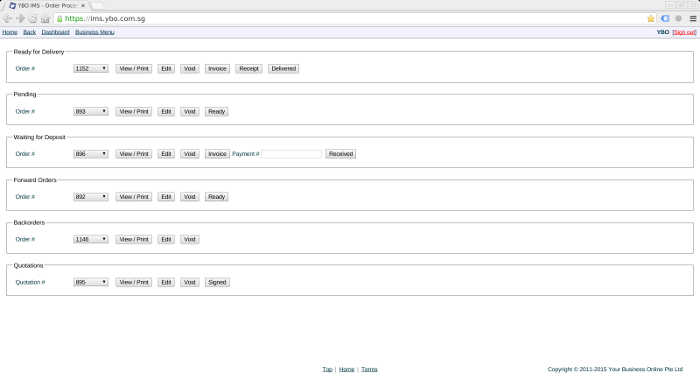
Task: Click Edit in Quotations section
Action: click(x=166, y=282)
